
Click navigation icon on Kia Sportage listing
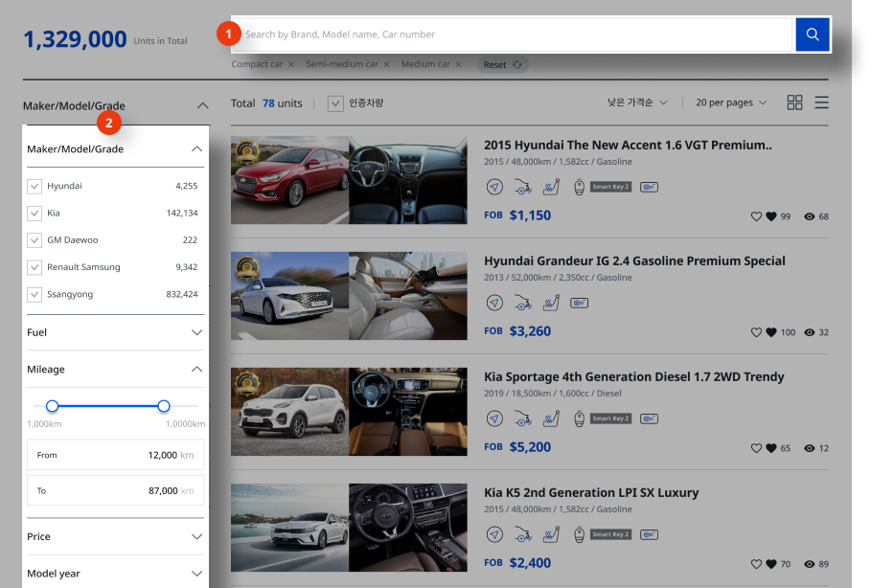[x=494, y=418]
